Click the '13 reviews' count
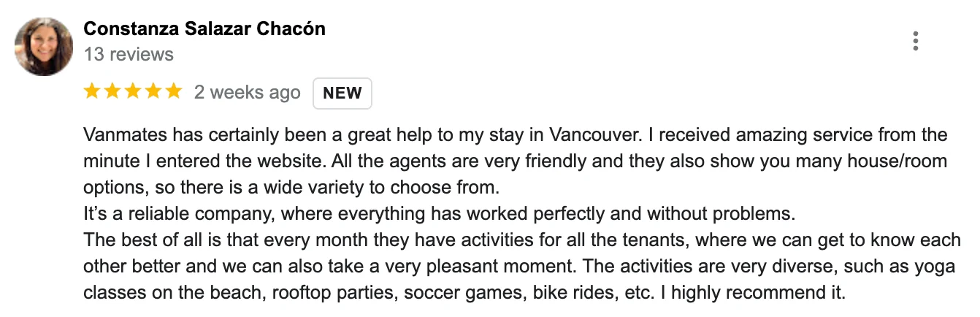Screen dimensions: 980x317 click(129, 54)
